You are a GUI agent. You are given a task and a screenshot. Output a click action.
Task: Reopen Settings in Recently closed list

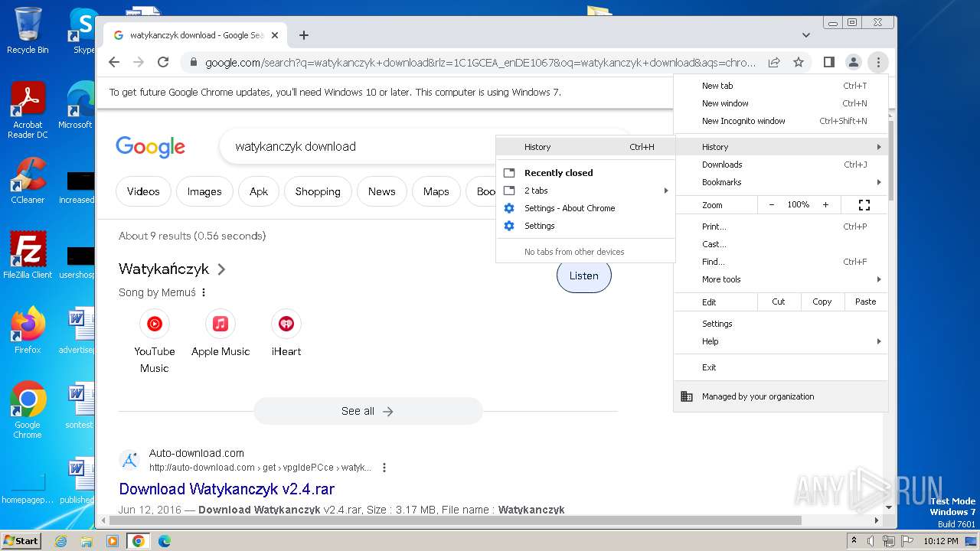tap(586, 226)
